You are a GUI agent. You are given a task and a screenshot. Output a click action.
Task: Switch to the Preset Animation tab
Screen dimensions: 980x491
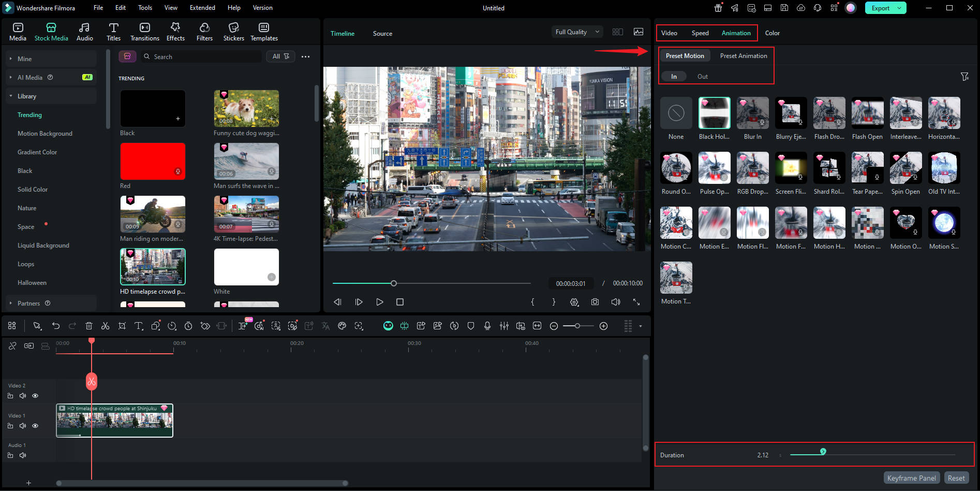(744, 56)
